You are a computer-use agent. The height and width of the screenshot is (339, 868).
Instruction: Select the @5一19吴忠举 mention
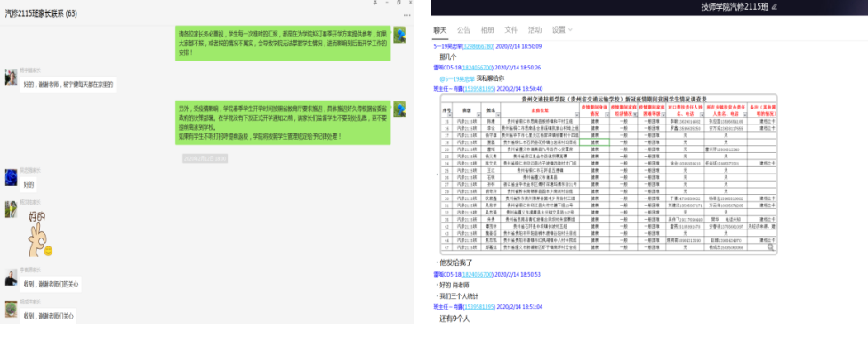point(457,78)
